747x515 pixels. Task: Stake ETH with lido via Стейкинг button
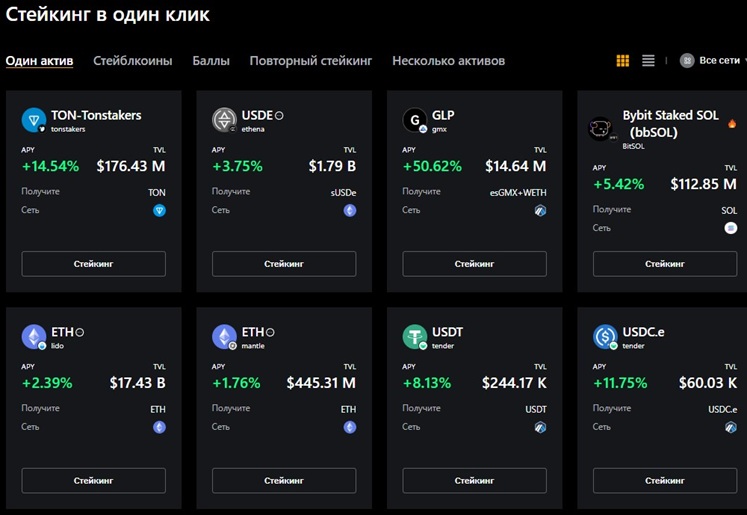93,480
